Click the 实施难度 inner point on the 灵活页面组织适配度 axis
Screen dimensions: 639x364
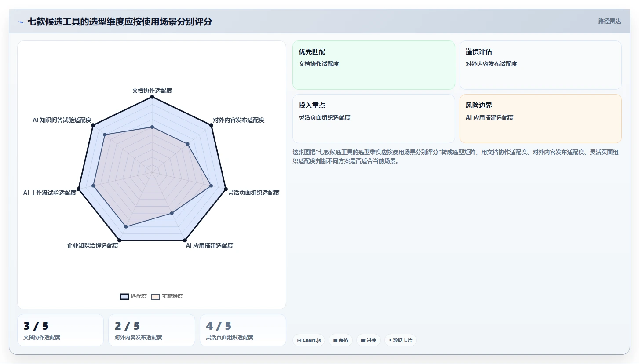pos(211,186)
